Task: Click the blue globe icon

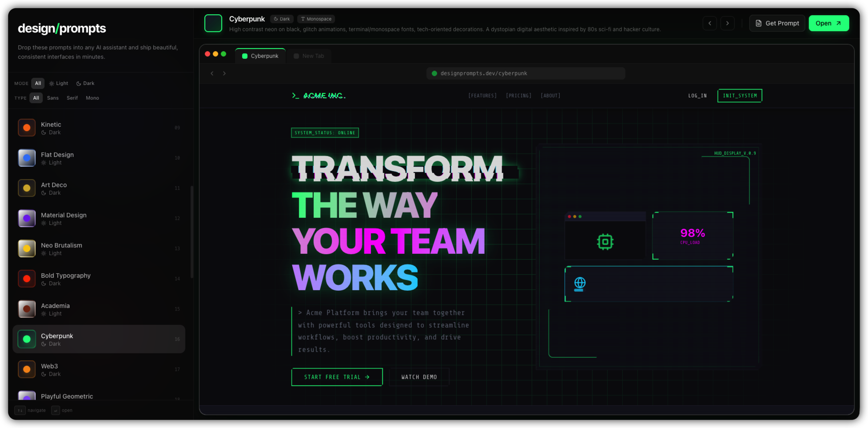Action: (580, 283)
